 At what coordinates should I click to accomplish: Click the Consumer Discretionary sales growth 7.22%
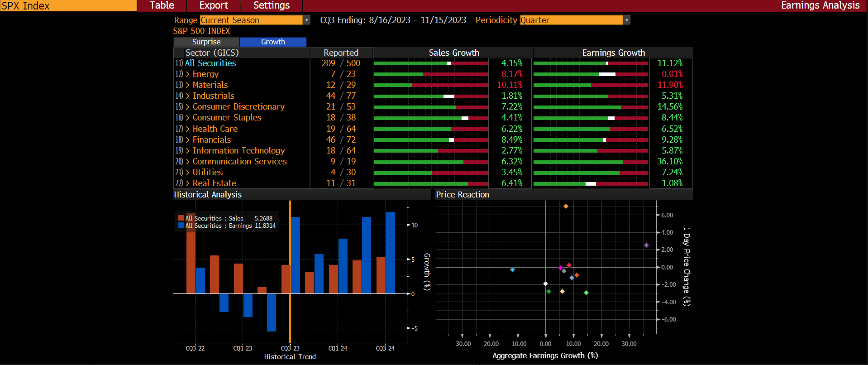point(512,106)
